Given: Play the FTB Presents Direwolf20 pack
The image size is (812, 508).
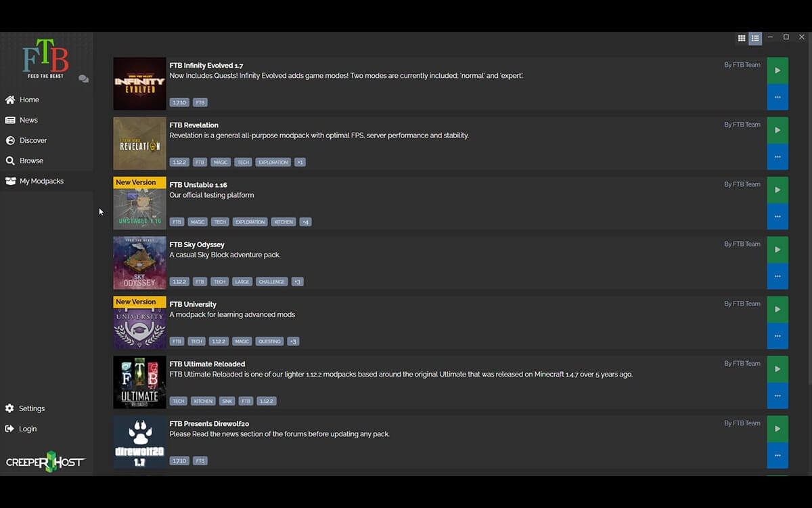Looking at the screenshot, I should coord(777,429).
